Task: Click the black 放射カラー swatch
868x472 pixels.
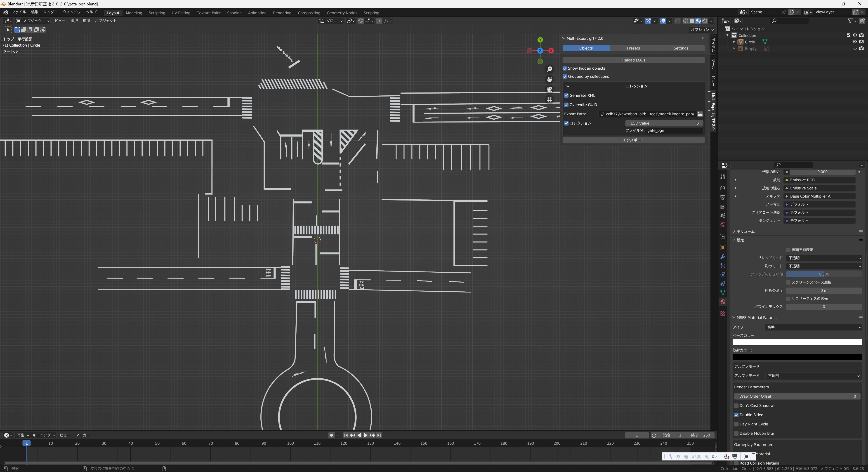Action: tap(797, 357)
